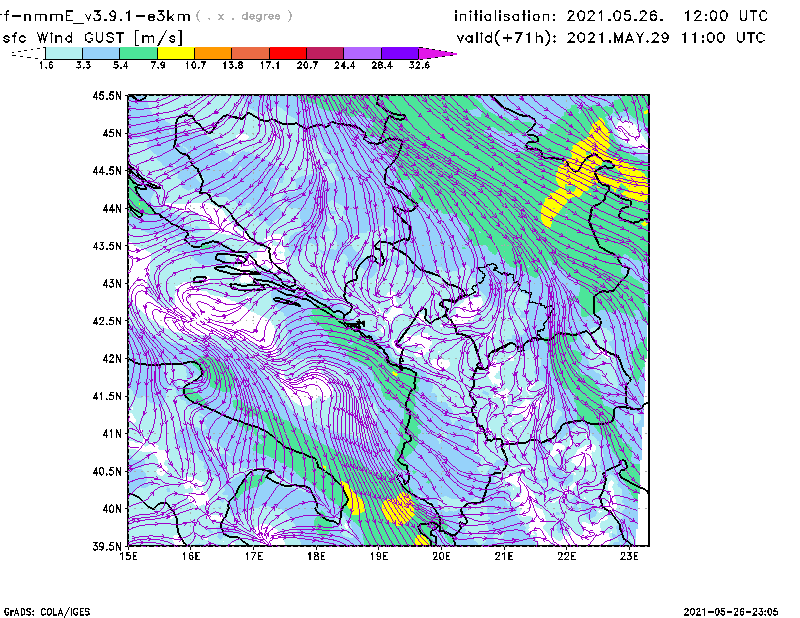Click the longitude label 22E
Screen dimensions: 800x618
[566, 556]
